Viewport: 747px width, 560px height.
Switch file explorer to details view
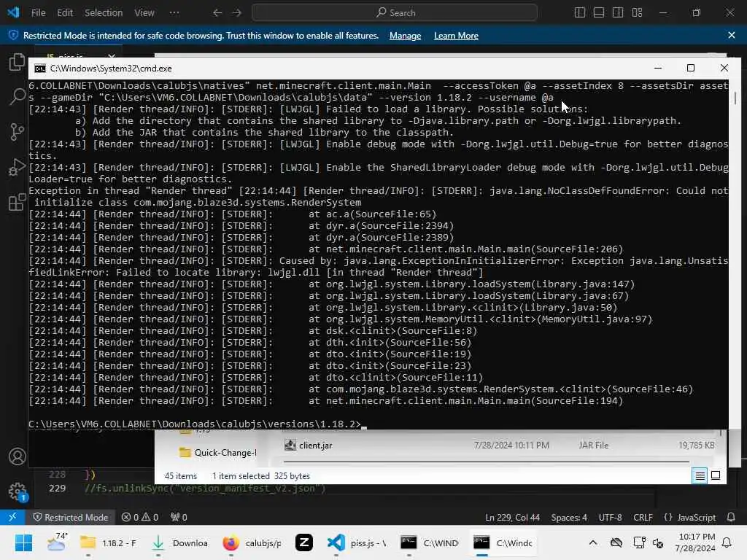coord(700,475)
